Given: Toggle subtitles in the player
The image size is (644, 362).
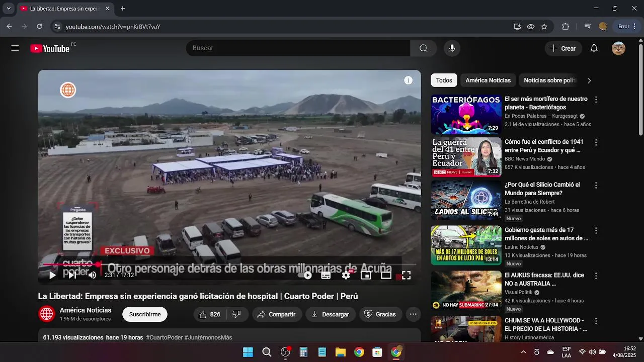Looking at the screenshot, I should 326,275.
